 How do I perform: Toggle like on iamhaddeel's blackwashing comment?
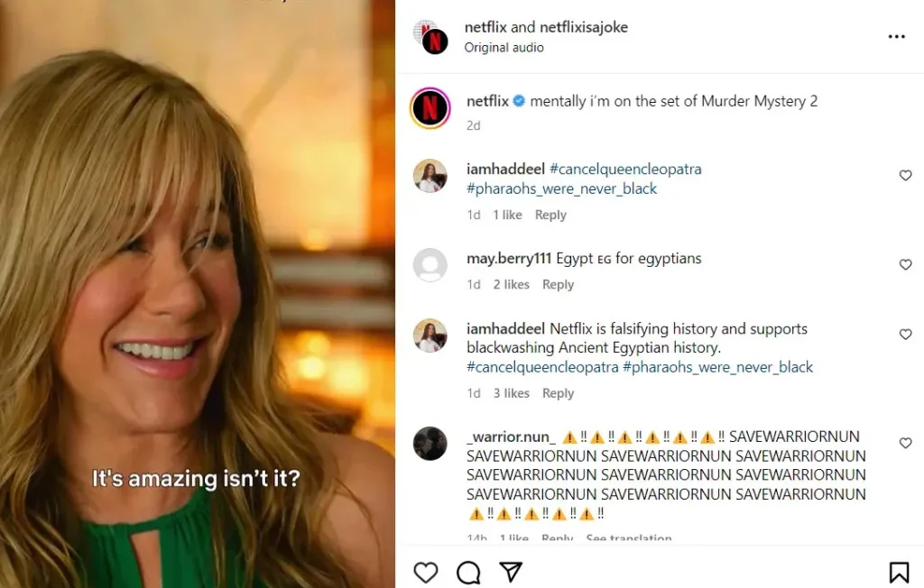(905, 334)
